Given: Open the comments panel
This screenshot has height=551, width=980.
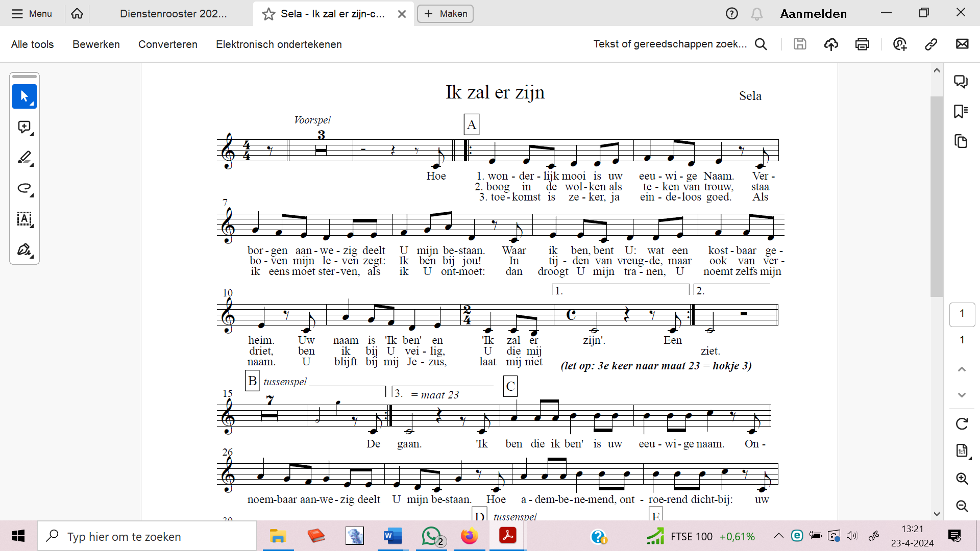Looking at the screenshot, I should coord(961,82).
